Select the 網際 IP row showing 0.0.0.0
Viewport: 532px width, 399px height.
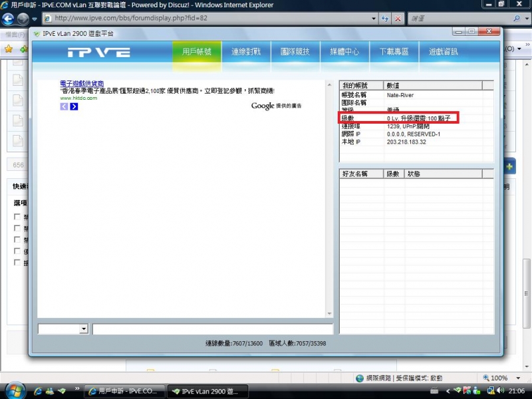pos(416,134)
